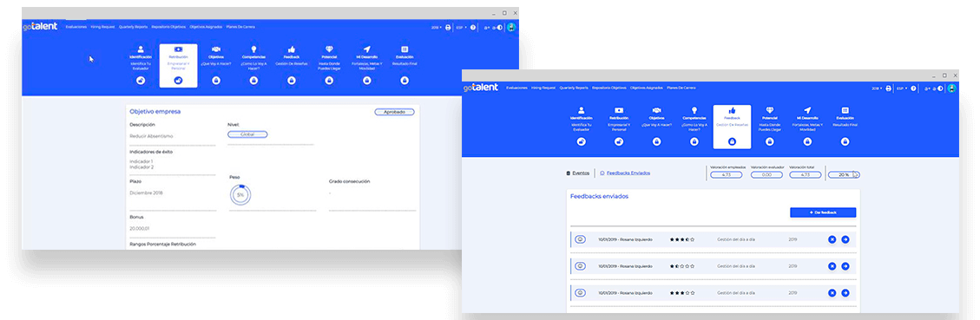Viewport: 980px width, 320px height.
Task: Open third feedback row with arrow icon
Action: coord(845,292)
